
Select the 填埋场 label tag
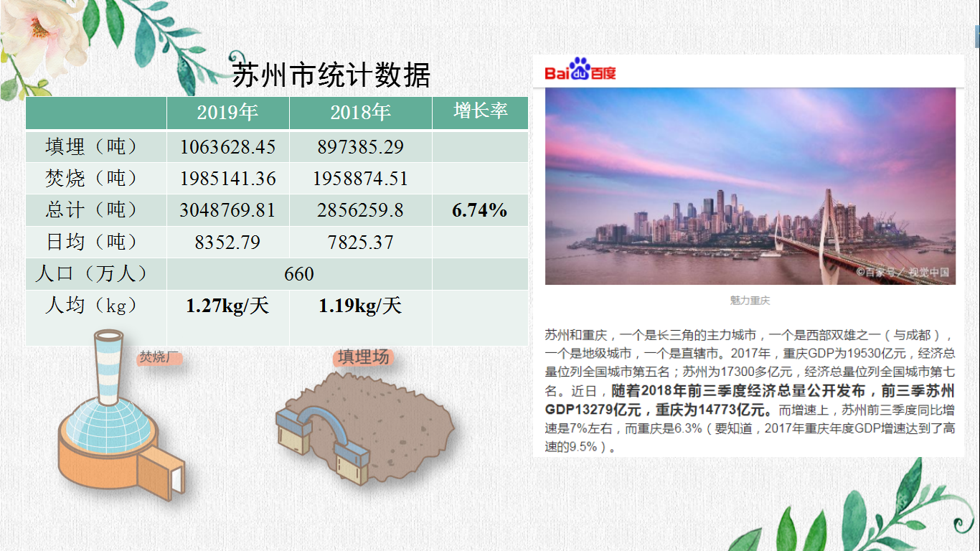pyautogui.click(x=364, y=357)
